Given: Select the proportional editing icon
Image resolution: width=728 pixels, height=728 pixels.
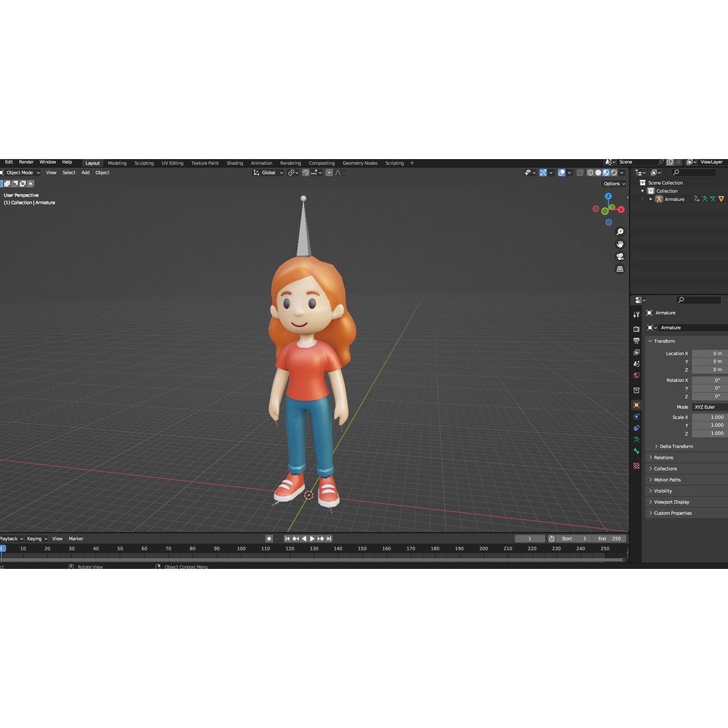Looking at the screenshot, I should pos(329,173).
